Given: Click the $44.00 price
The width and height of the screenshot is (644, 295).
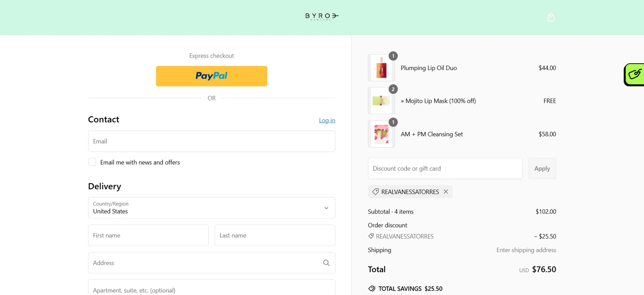Looking at the screenshot, I should 547,68.
